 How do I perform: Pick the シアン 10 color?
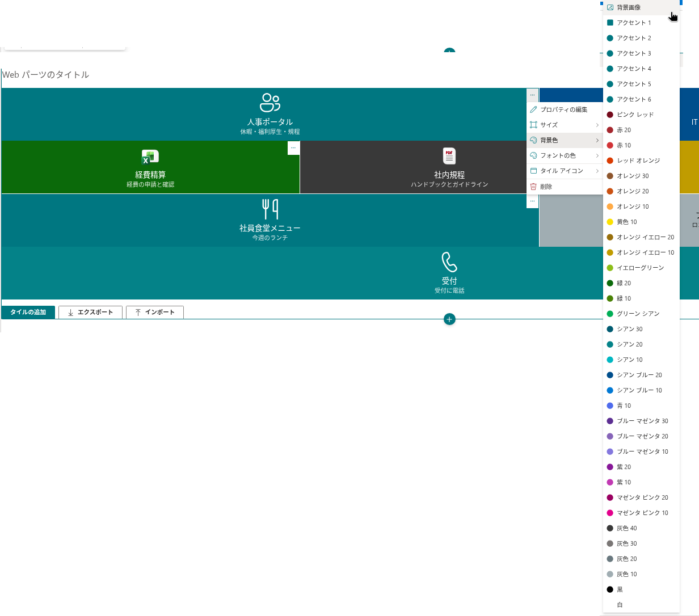[x=641, y=360]
